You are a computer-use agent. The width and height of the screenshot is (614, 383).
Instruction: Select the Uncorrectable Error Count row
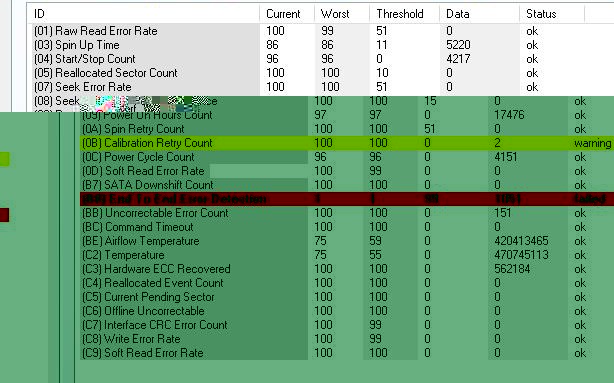point(347,213)
